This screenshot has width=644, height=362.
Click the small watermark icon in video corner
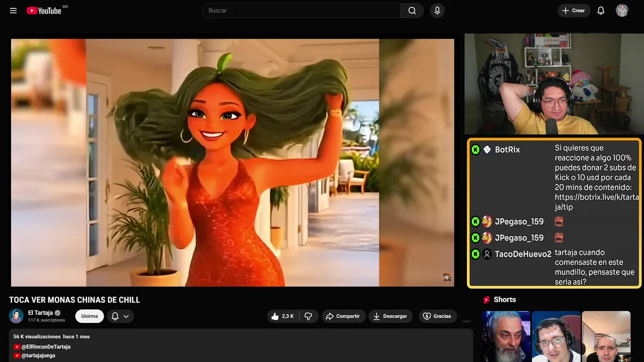point(446,277)
